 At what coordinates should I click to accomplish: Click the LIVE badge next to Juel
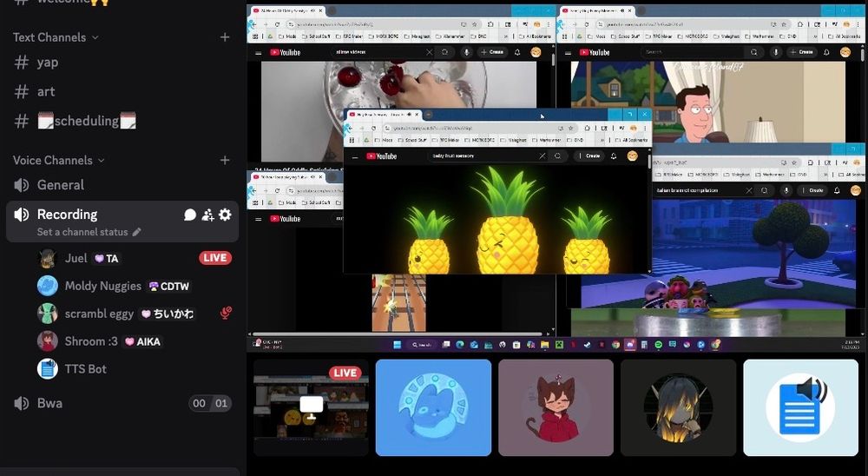[x=215, y=258]
